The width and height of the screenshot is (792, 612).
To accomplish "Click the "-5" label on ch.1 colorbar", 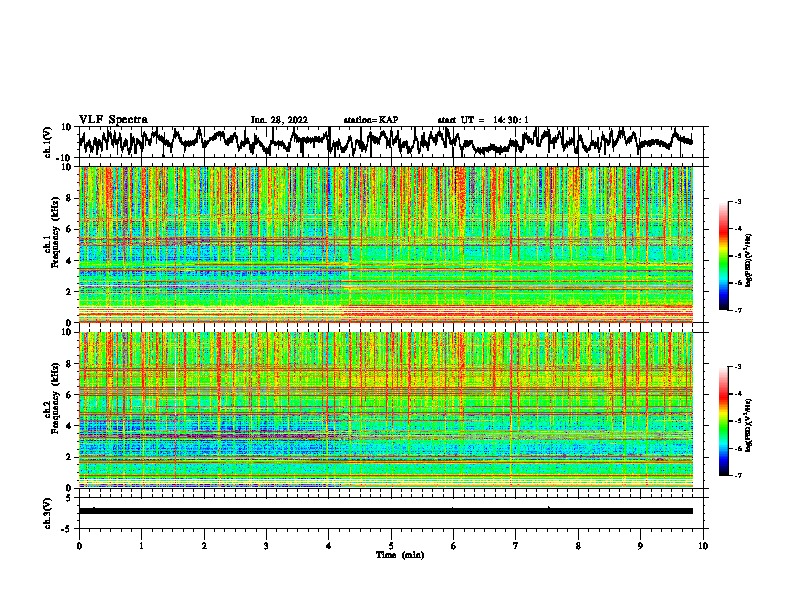I will click(737, 256).
